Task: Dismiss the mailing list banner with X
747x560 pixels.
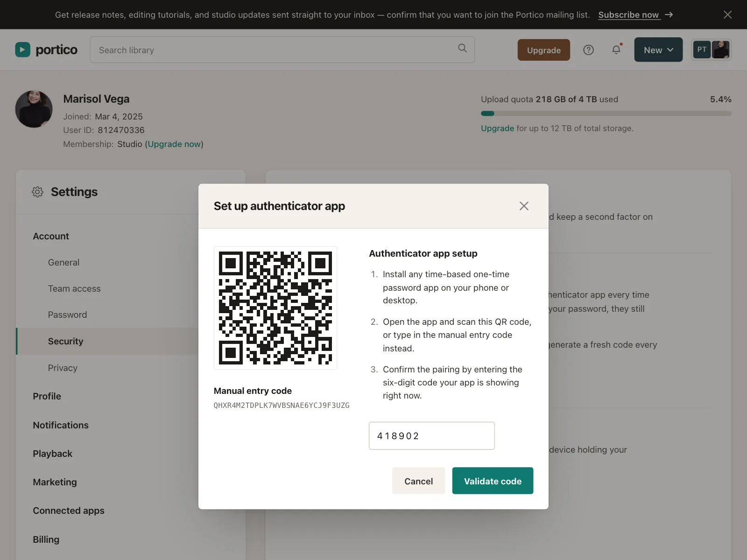Action: coord(727,14)
